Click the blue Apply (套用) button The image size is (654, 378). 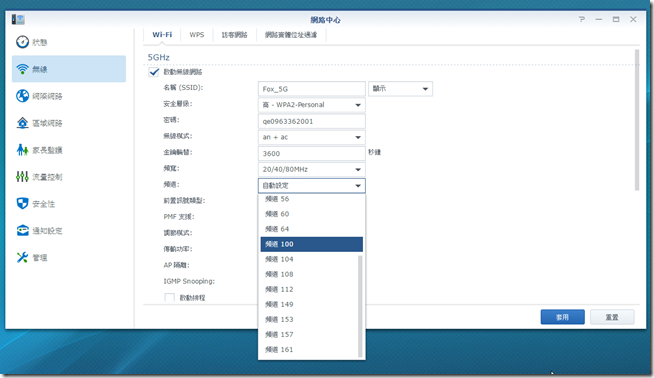click(563, 317)
